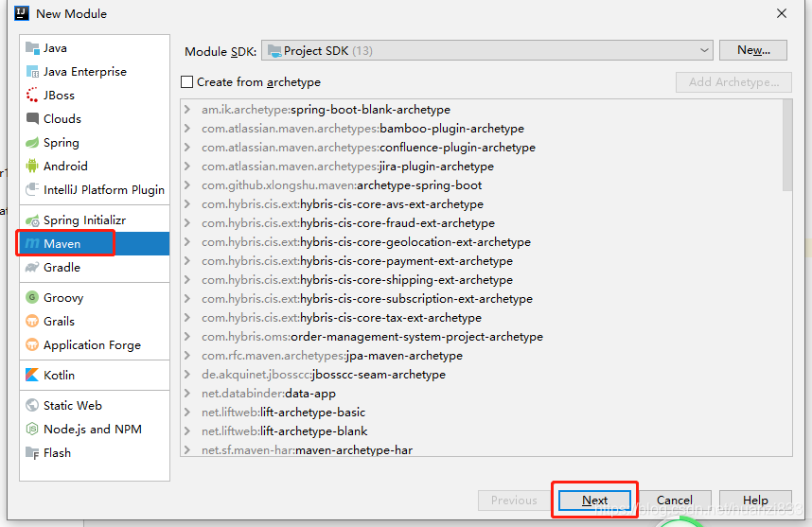Viewport: 812px width, 527px height.
Task: Click the Next button
Action: (x=594, y=501)
